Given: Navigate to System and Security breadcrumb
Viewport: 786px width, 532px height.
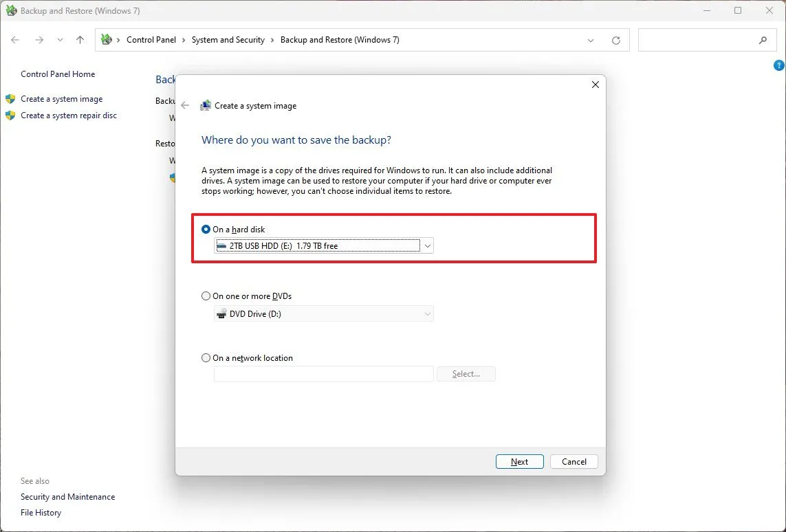Looking at the screenshot, I should click(228, 40).
